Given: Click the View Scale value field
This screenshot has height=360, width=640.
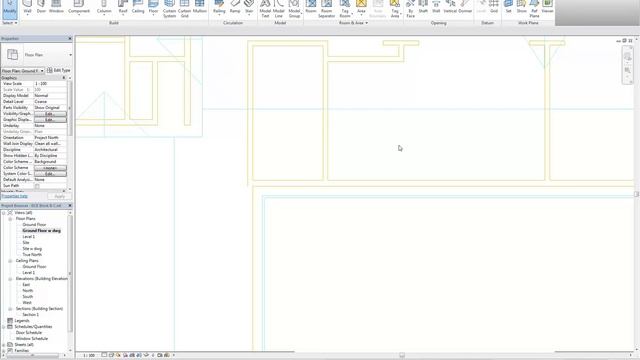Looking at the screenshot, I should [50, 84].
